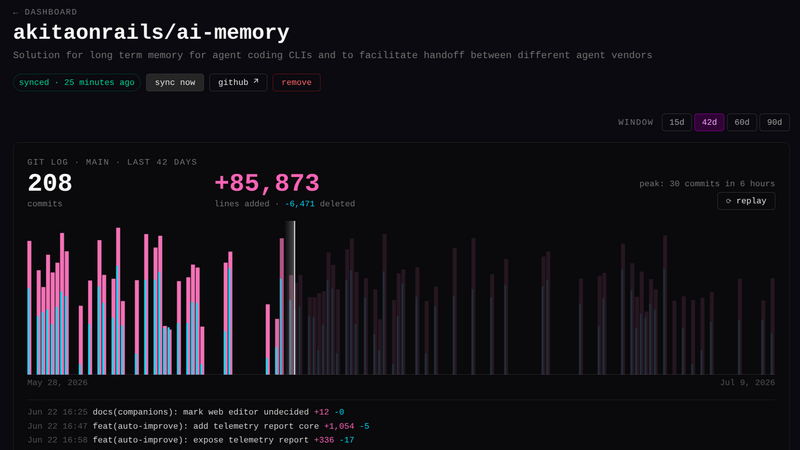Click the akitaonrails/ai-memory repository title
The height and width of the screenshot is (450, 800).
(151, 33)
